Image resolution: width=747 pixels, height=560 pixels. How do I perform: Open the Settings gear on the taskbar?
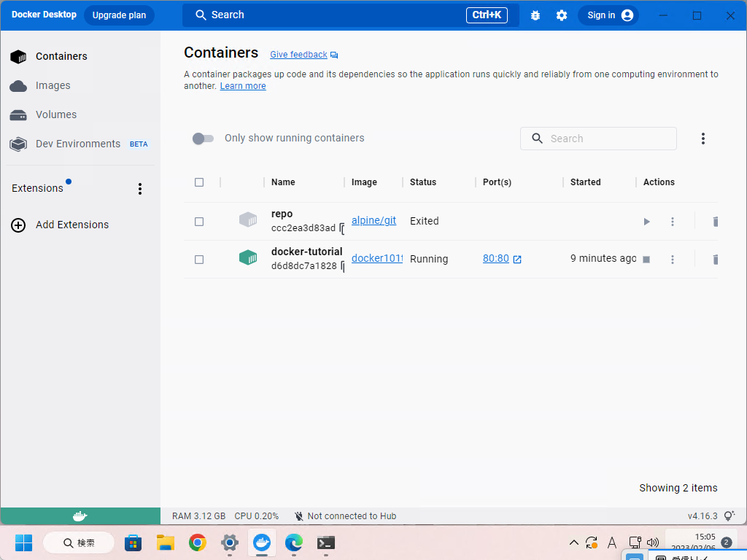coord(230,542)
